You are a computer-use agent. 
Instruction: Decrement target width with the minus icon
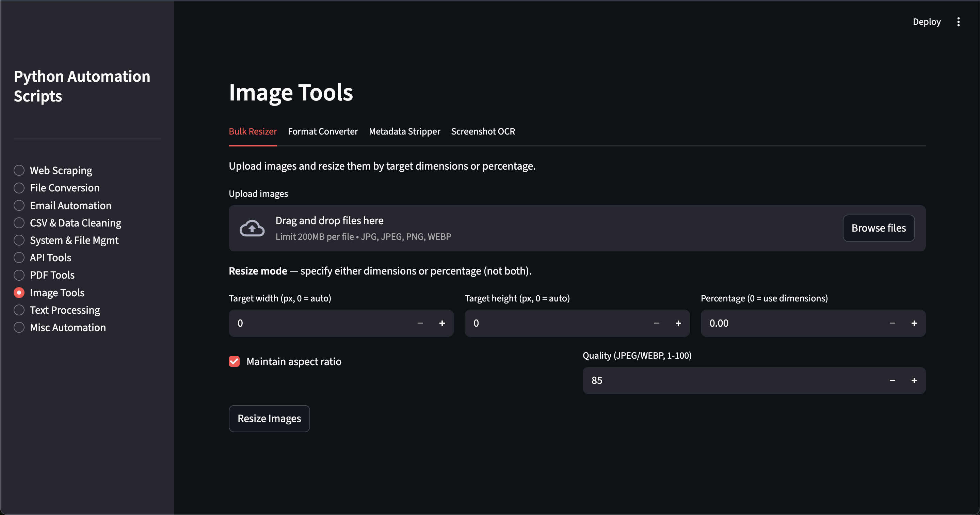point(420,323)
